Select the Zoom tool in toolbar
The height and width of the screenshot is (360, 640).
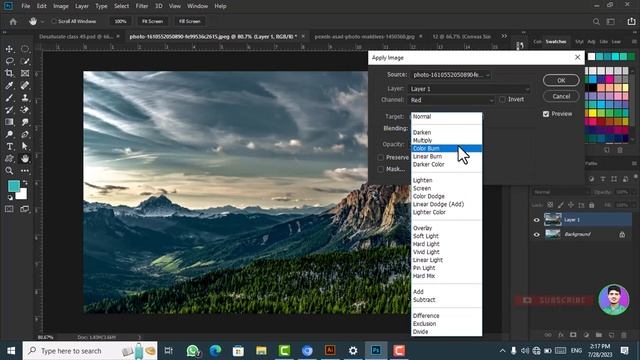[9, 171]
